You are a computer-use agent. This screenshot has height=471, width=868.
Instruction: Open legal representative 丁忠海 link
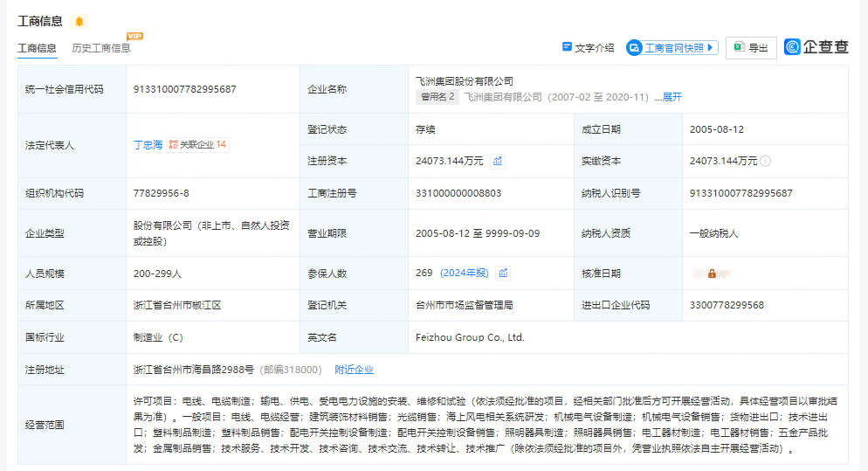pos(148,144)
